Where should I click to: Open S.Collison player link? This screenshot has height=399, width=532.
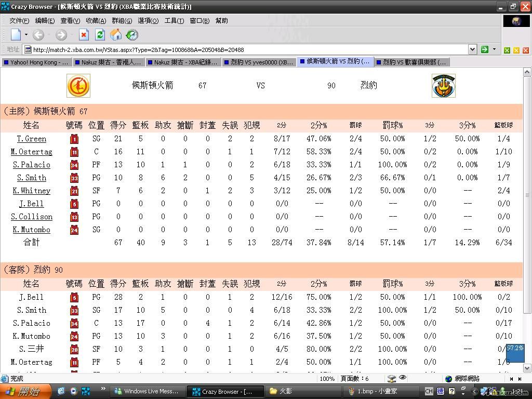coord(32,217)
